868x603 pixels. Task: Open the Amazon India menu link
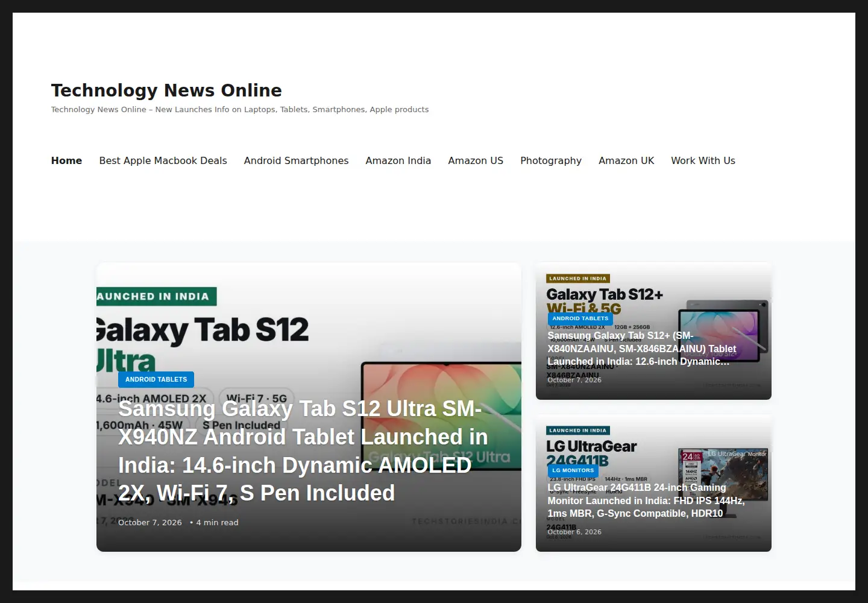pyautogui.click(x=398, y=160)
